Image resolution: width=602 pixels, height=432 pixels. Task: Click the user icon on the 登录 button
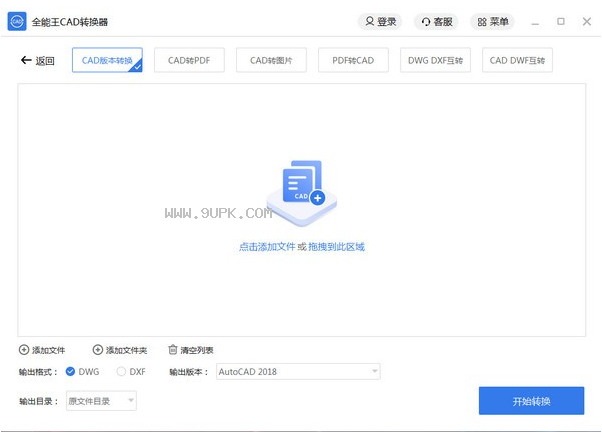(369, 21)
